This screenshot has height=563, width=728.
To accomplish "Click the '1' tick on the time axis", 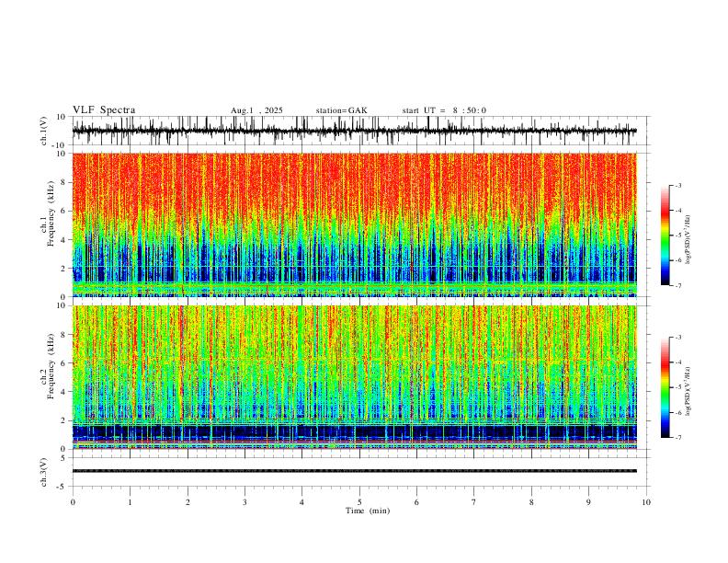I will point(130,502).
